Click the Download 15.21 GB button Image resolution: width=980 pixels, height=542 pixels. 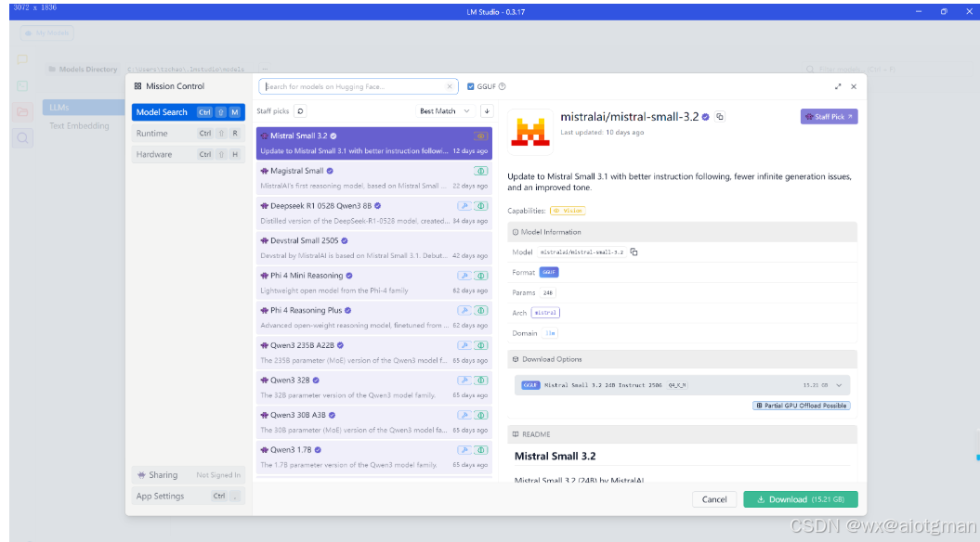[x=801, y=499]
